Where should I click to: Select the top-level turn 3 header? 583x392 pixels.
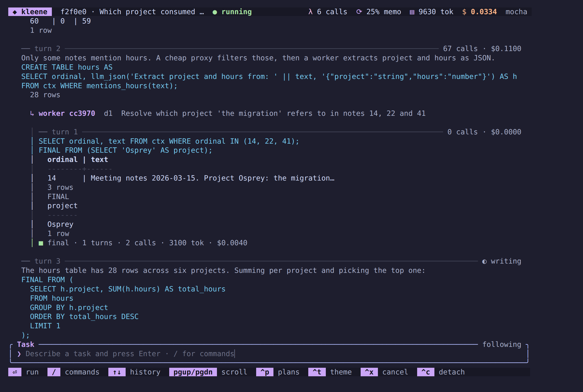[x=47, y=261]
